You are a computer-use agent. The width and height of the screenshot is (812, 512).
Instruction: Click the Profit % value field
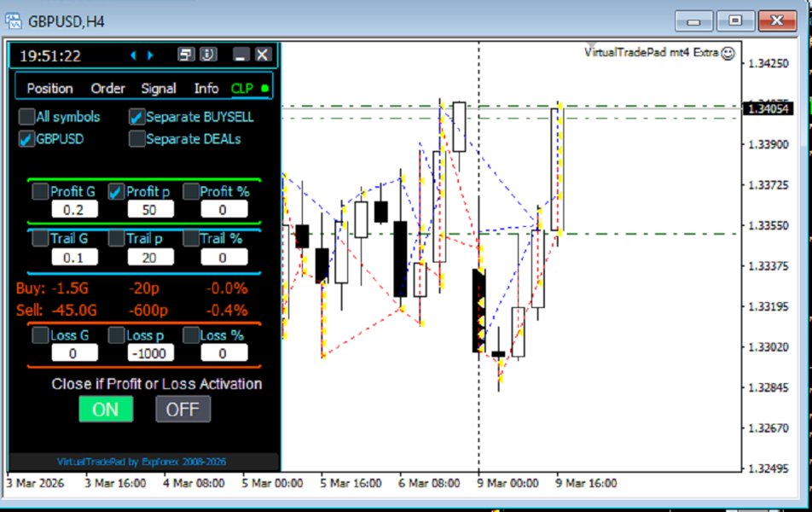coord(224,210)
